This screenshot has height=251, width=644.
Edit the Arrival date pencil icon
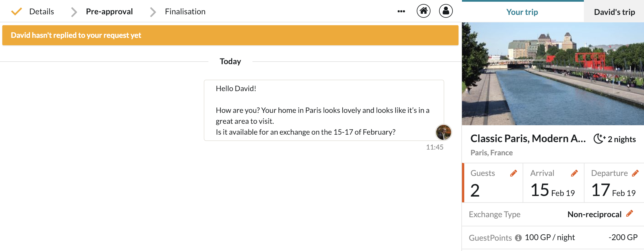click(574, 173)
